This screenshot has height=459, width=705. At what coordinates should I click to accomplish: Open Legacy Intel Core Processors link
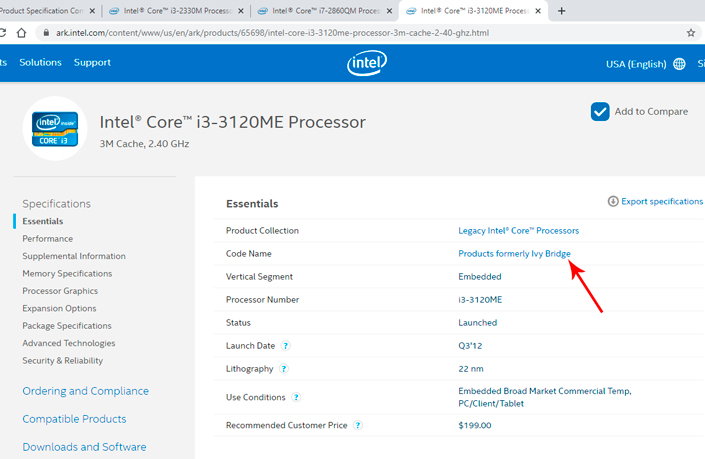518,231
